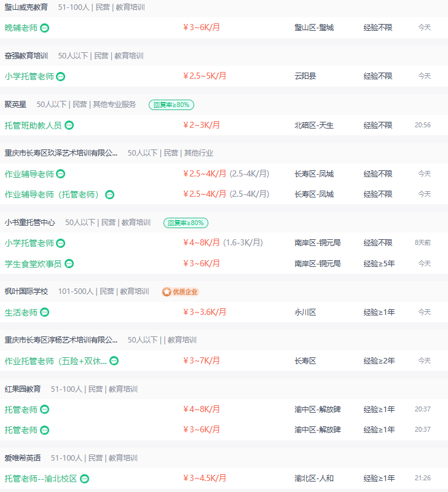The width and height of the screenshot is (448, 492).
Task: Open chat icon beside 托管老师--渝北校区
Action: pos(85,478)
